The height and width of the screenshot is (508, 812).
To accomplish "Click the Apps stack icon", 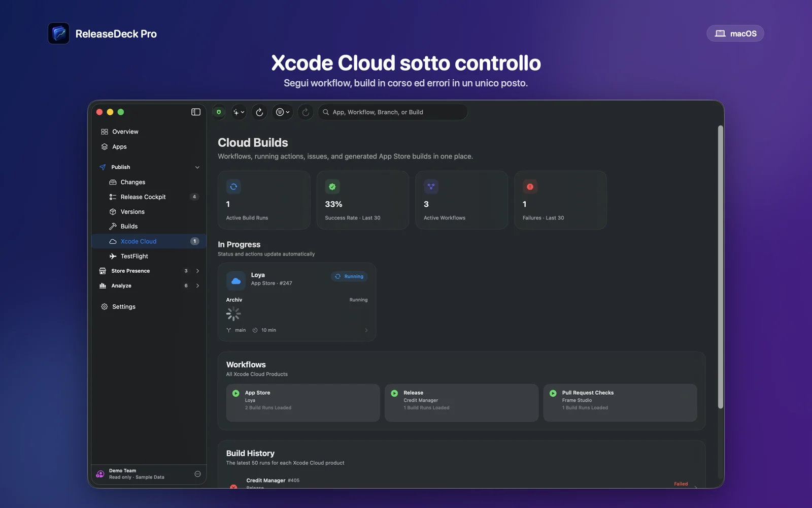I will (x=105, y=147).
